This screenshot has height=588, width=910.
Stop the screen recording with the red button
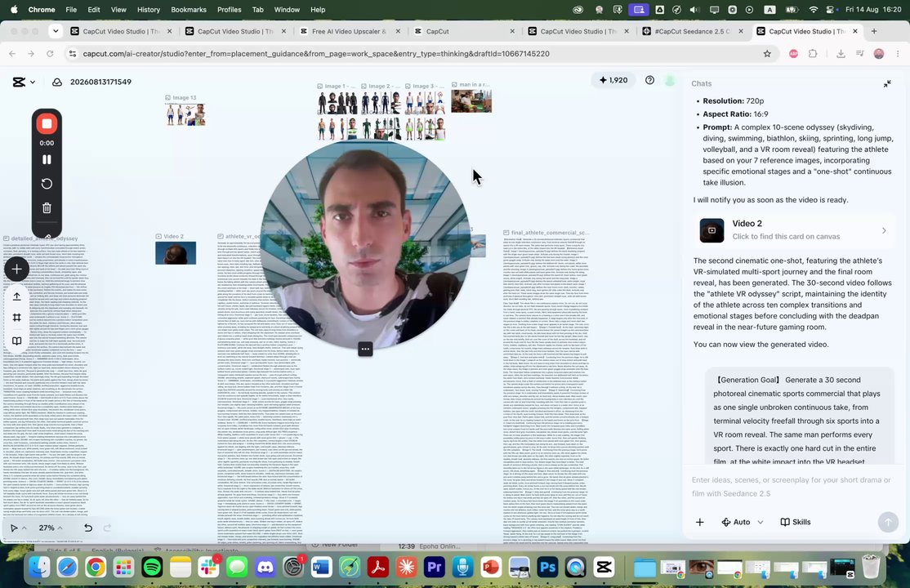click(47, 123)
